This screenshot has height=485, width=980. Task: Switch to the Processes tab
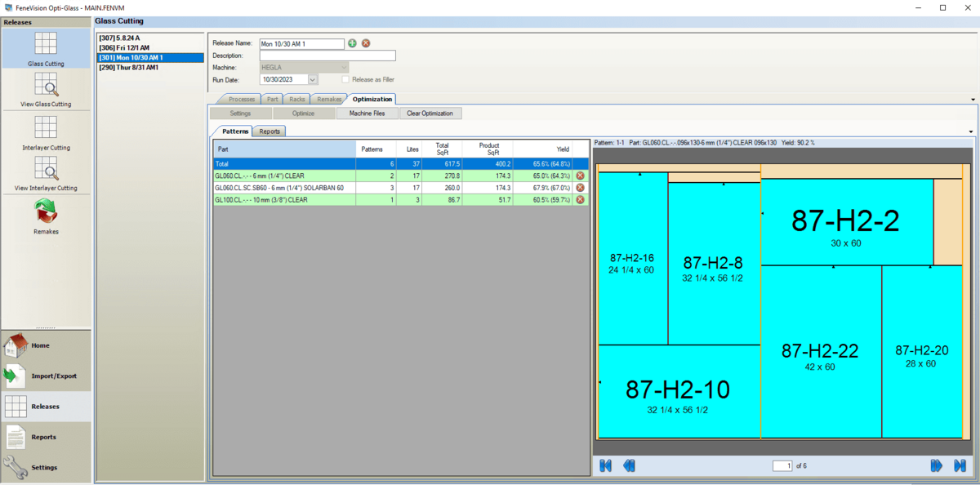[241, 98]
